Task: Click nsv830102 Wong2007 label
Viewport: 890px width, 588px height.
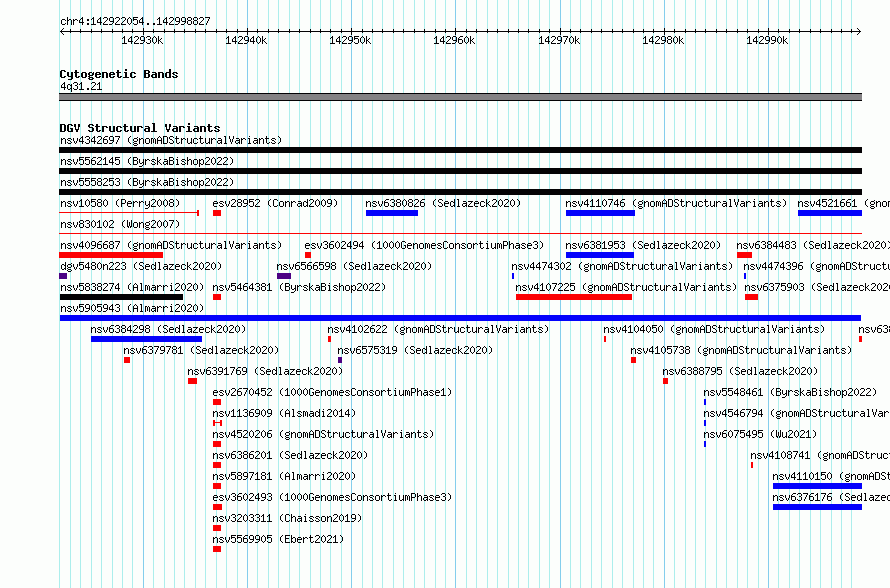Action: pos(120,224)
